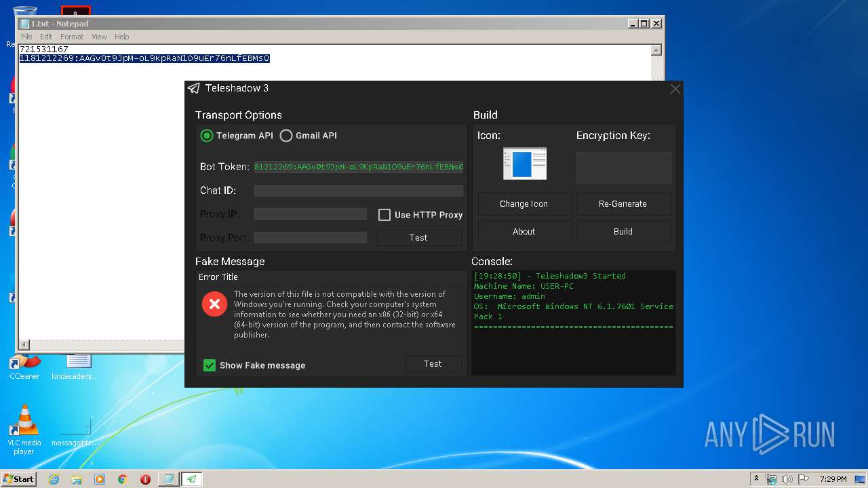Click the Teleshadow paper plane title icon
This screenshot has width=868, height=488.
pos(194,89)
